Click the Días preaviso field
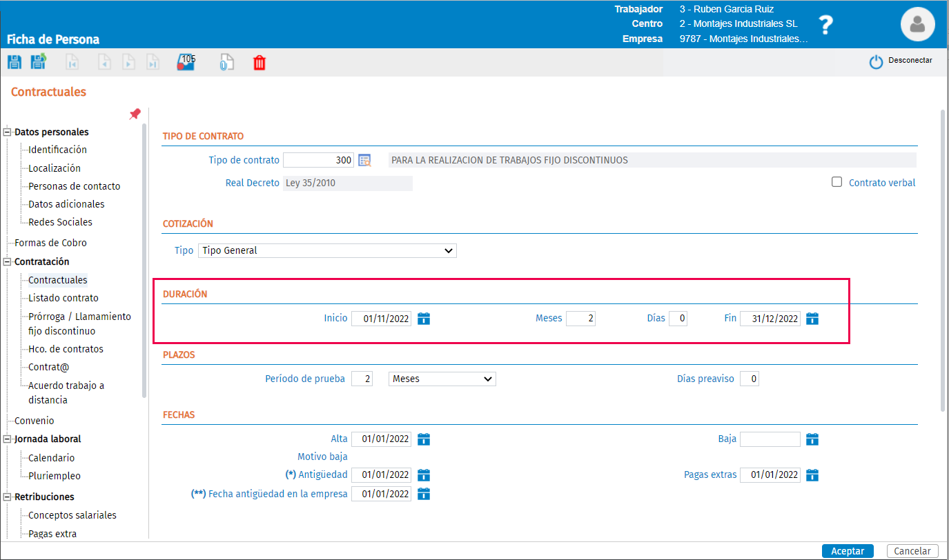 (750, 379)
